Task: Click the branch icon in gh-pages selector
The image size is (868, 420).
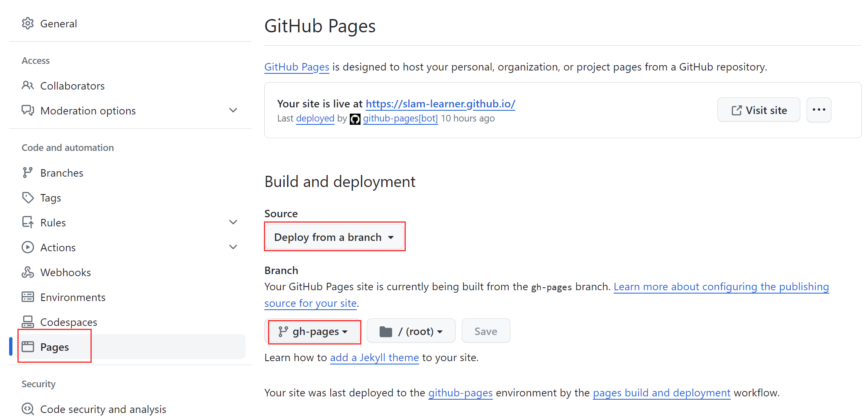Action: pyautogui.click(x=283, y=331)
